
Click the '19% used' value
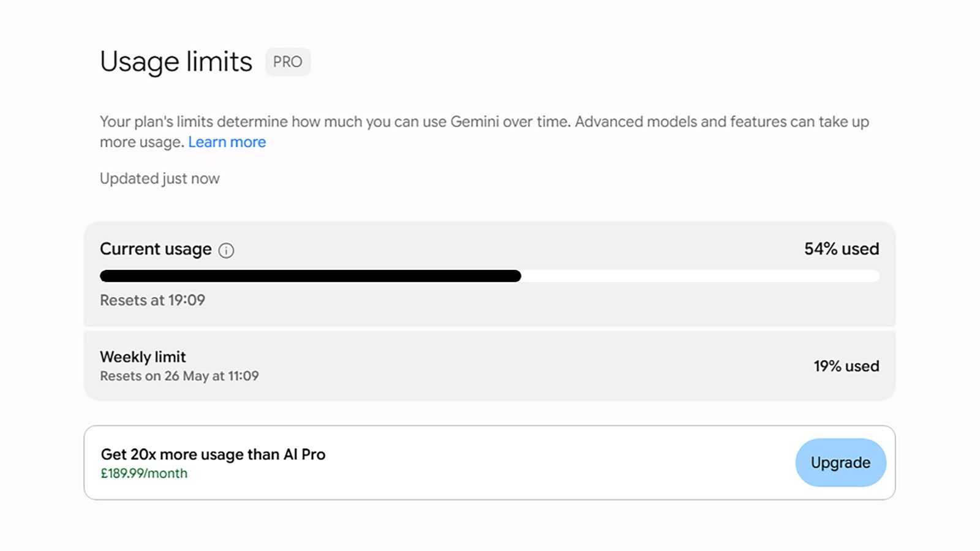(x=846, y=366)
